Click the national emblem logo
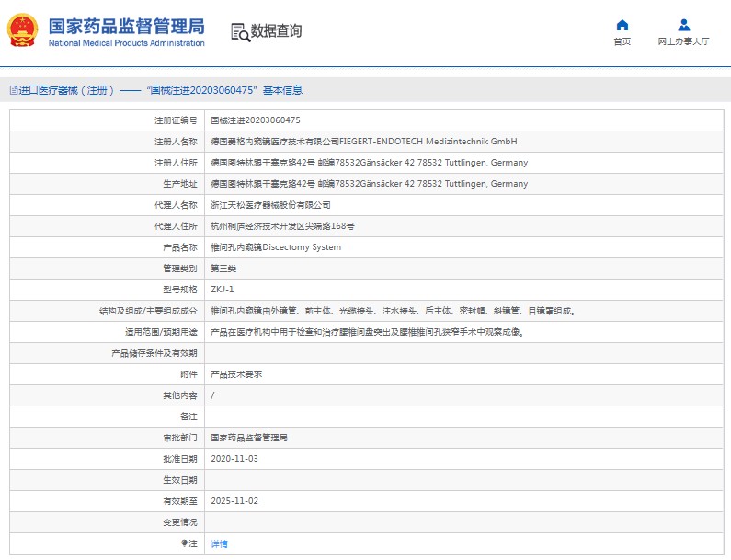This screenshot has height=560, width=731. coord(22,30)
